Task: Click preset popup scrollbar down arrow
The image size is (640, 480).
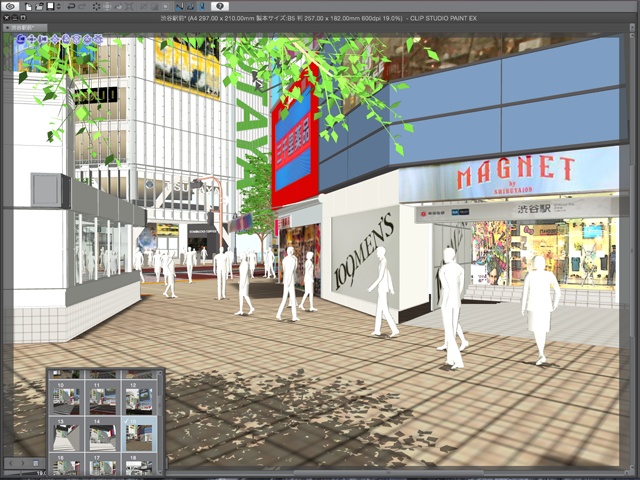Action: pos(161,473)
